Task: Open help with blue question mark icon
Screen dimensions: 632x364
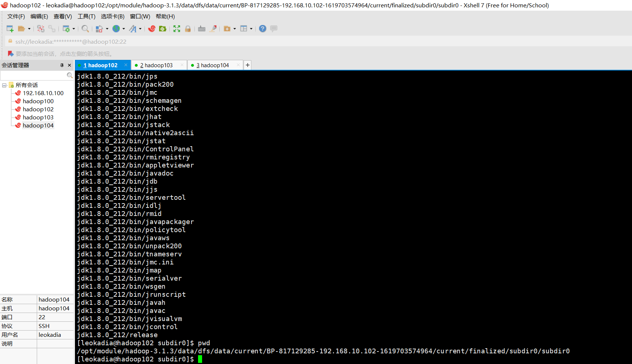Action: [263, 29]
